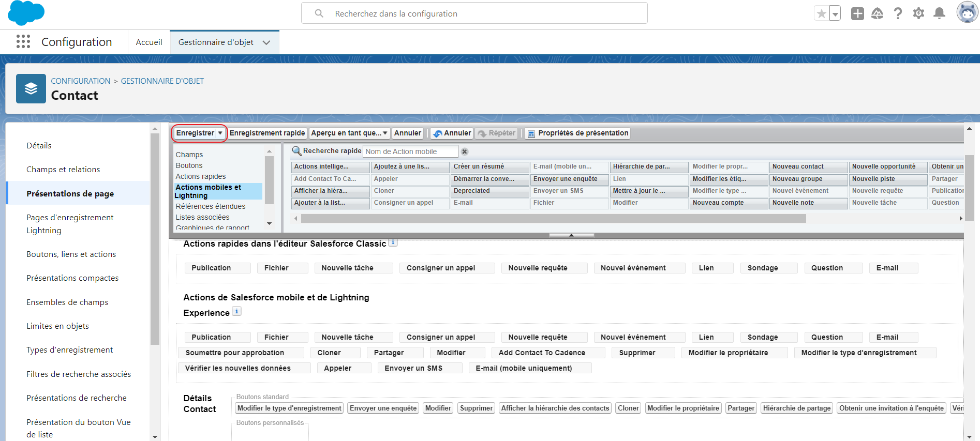Follow the CONFIGURATION breadcrumb link

[x=81, y=81]
